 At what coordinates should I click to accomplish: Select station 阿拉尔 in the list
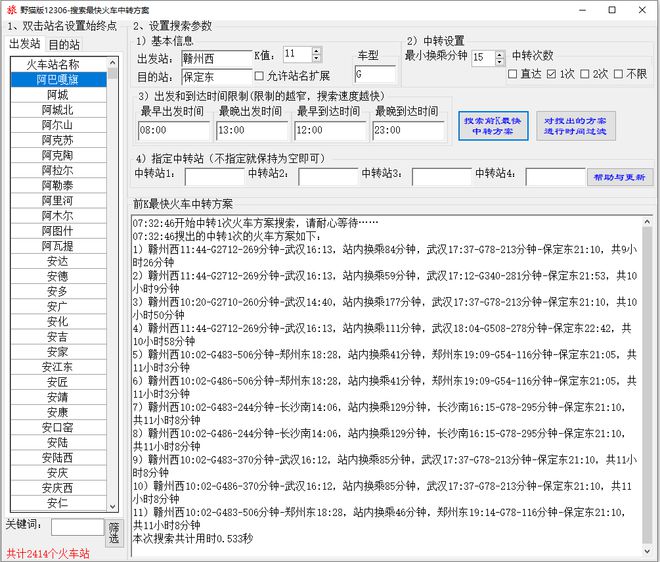[58, 170]
